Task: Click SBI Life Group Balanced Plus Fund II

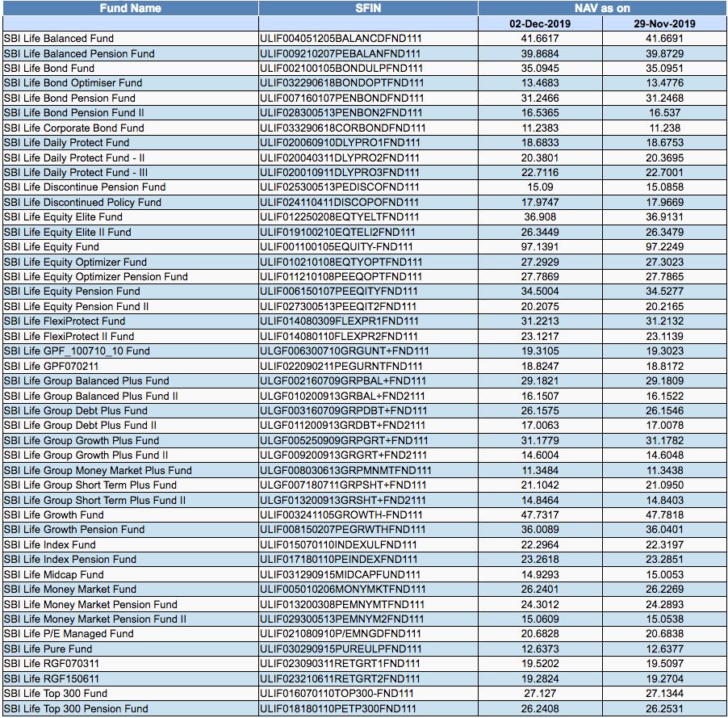Action: tap(90, 396)
